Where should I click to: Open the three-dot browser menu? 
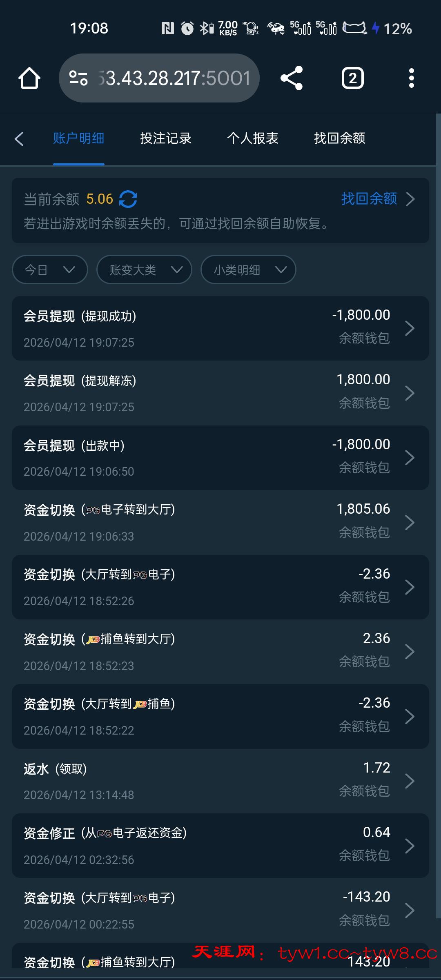point(411,78)
